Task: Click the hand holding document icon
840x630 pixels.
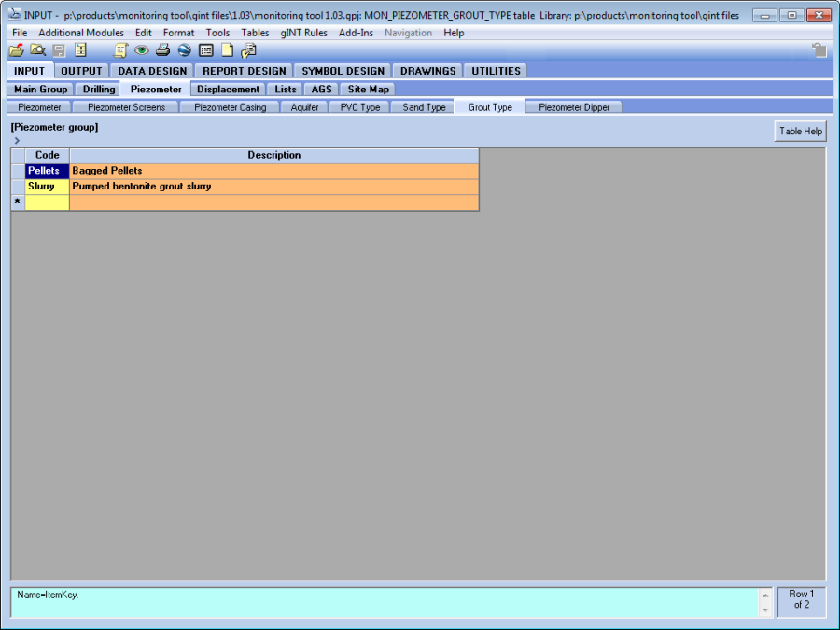Action: tap(248, 50)
